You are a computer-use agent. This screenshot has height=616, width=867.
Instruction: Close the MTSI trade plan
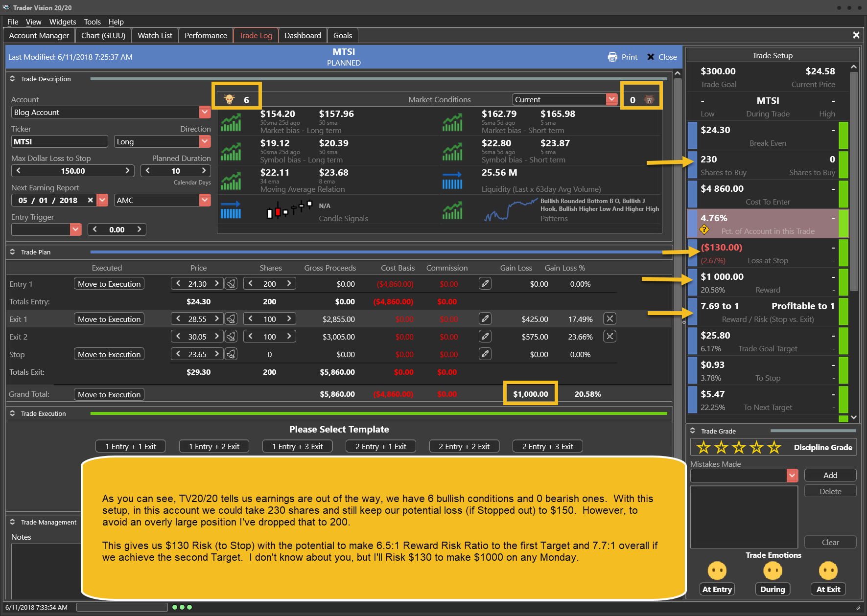[662, 57]
